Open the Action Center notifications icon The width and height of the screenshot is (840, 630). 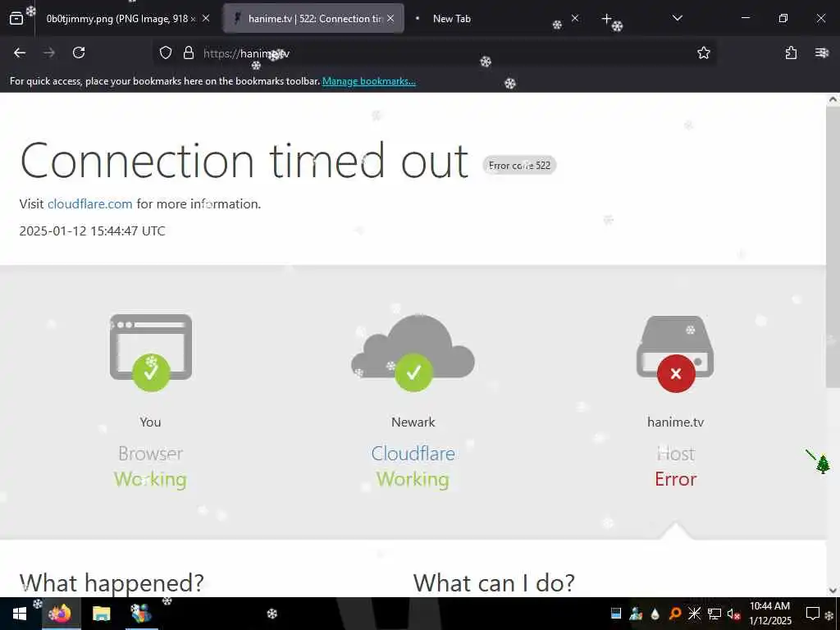pos(813,614)
